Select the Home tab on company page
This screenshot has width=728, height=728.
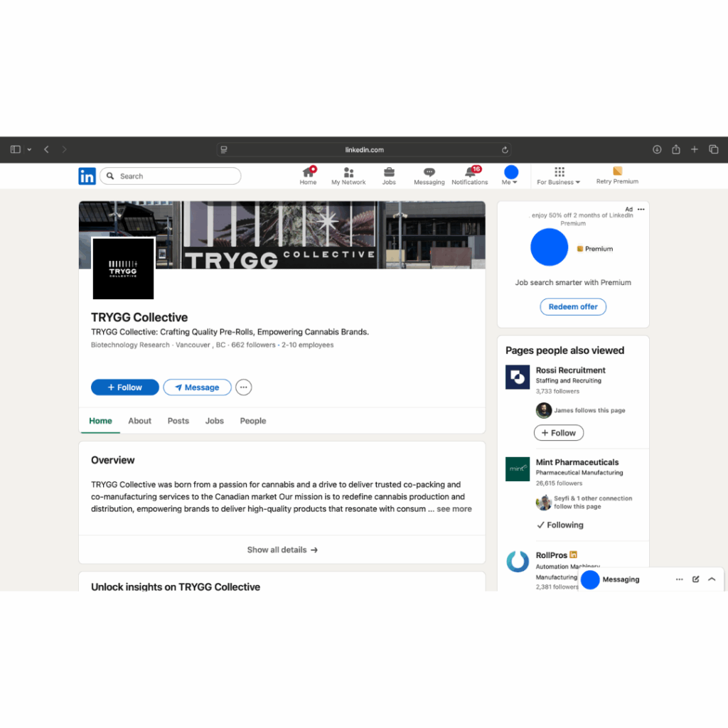click(100, 421)
